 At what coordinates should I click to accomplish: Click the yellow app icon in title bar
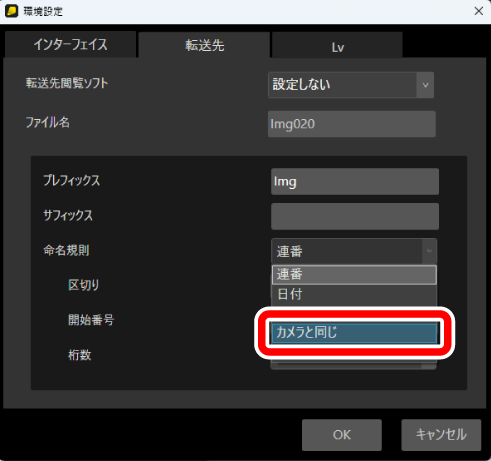click(11, 11)
